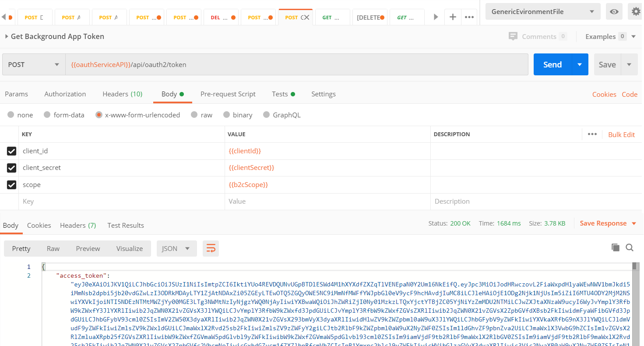Image resolution: width=644 pixels, height=346 pixels.
Task: Click the plus icon to open new tab
Action: 453,17
